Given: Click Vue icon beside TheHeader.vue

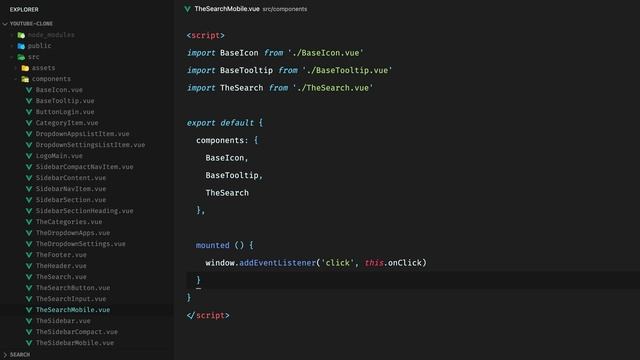Looking at the screenshot, I should [x=29, y=266].
